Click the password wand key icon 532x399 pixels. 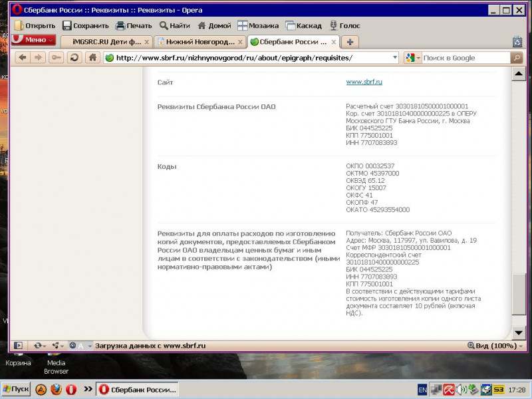(56, 58)
